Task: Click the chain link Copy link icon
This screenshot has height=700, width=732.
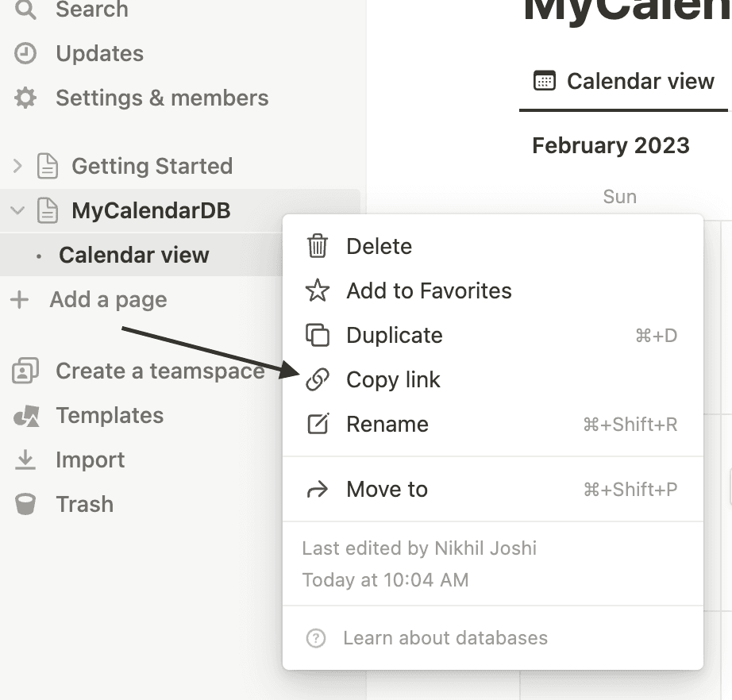Action: click(318, 379)
